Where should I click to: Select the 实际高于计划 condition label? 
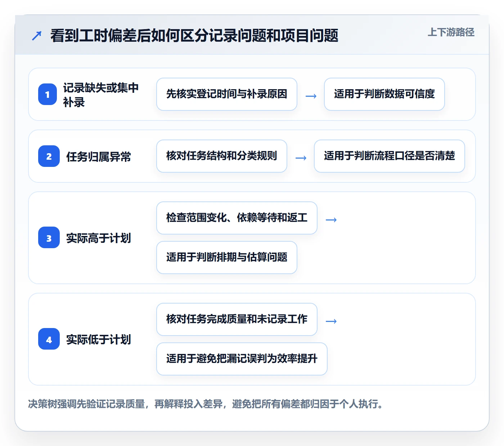pos(99,238)
